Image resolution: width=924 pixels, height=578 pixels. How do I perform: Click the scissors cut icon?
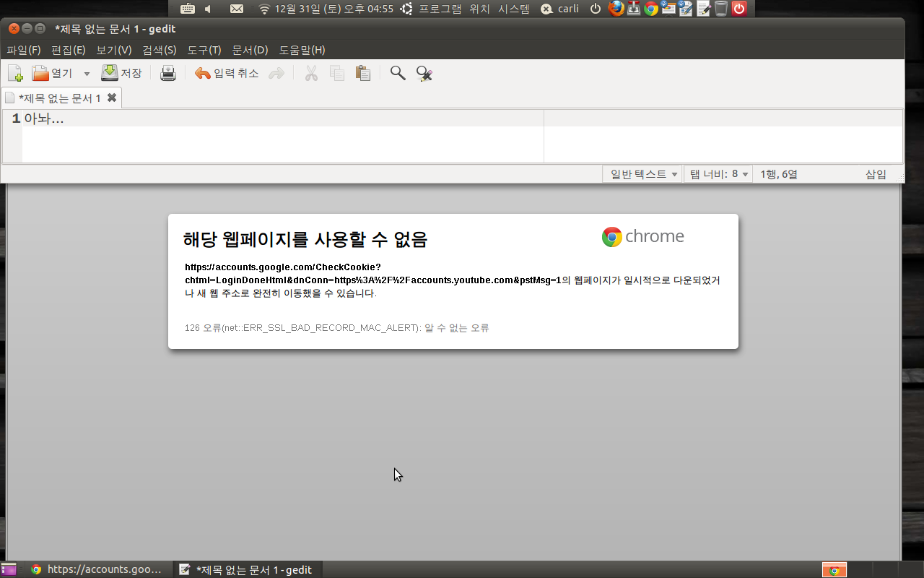pyautogui.click(x=311, y=73)
